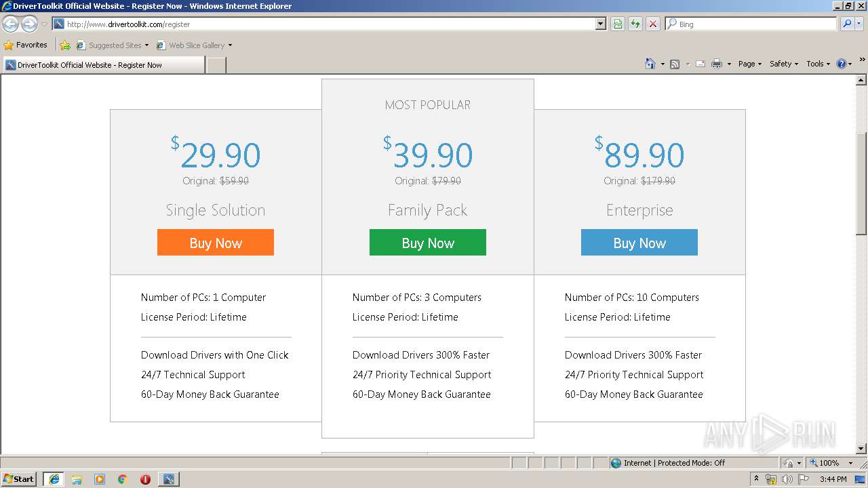Click the Home icon in command bar
The image size is (868, 488).
click(x=650, y=64)
